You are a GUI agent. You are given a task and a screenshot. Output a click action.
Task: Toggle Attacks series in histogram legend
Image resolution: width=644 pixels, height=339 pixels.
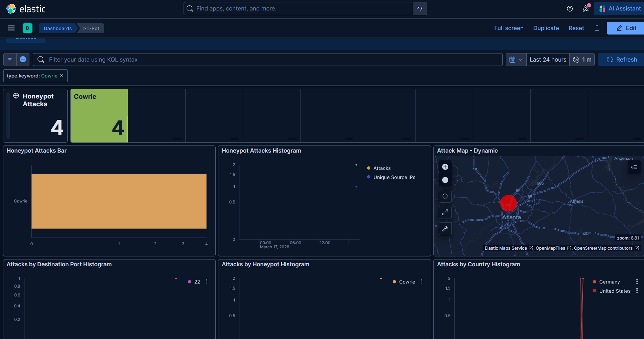point(382,168)
